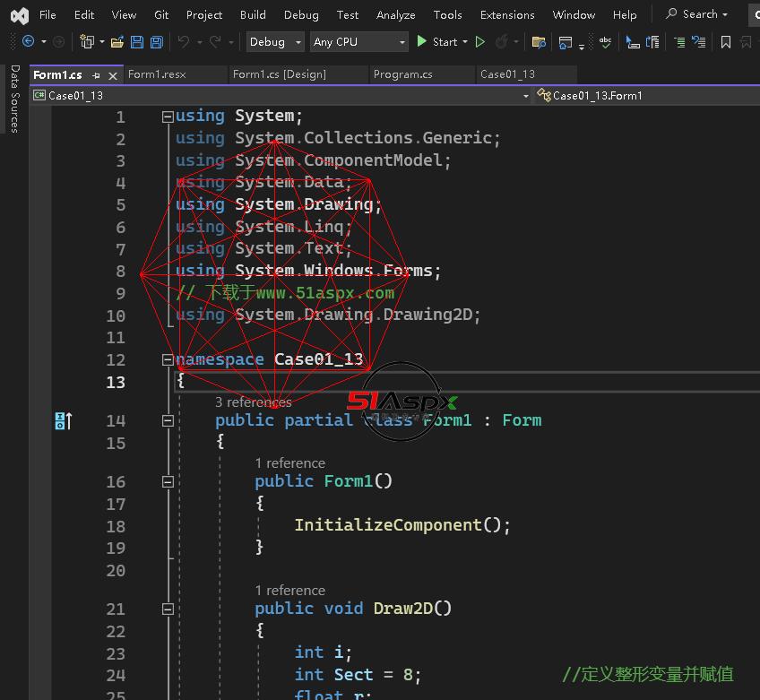This screenshot has width=760, height=700.
Task: Open the Any CPU platform dropdown
Action: click(358, 42)
